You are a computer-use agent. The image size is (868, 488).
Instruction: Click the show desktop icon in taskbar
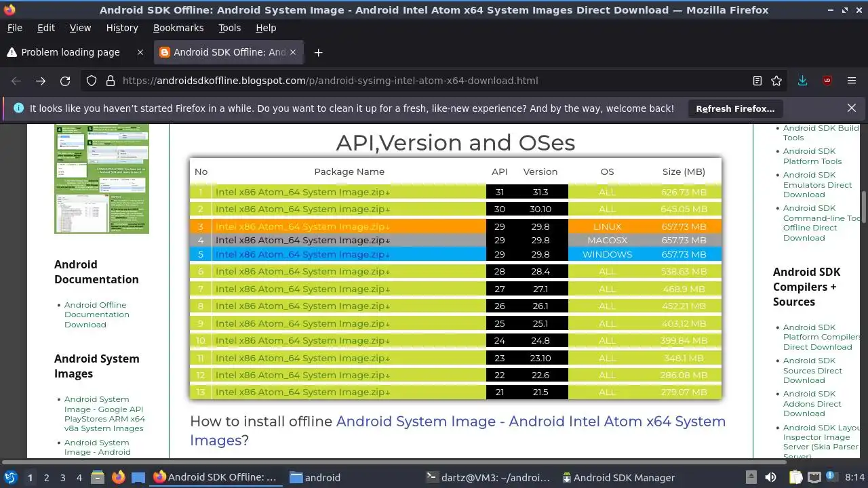138,477
